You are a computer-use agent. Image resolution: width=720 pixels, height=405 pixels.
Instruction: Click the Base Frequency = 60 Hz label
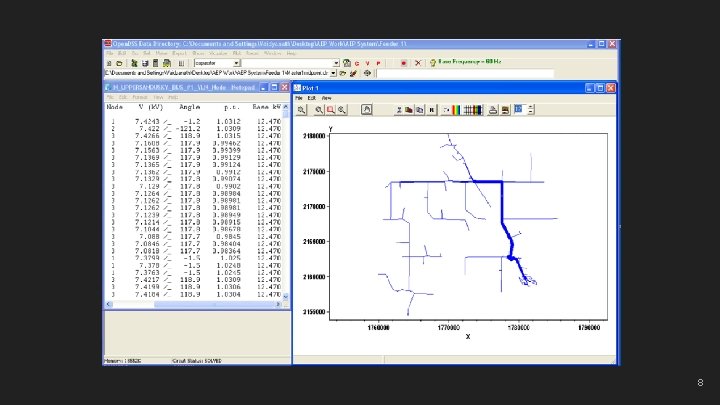(x=470, y=62)
